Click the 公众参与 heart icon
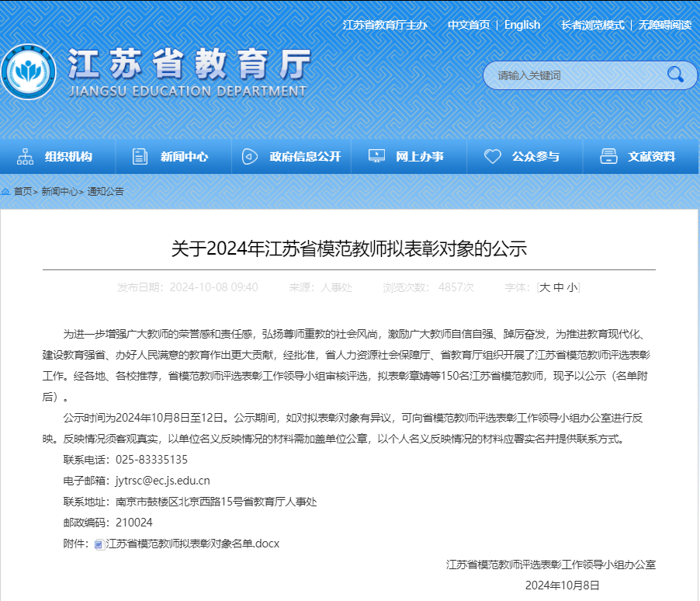The width and height of the screenshot is (700, 601). pos(494,156)
